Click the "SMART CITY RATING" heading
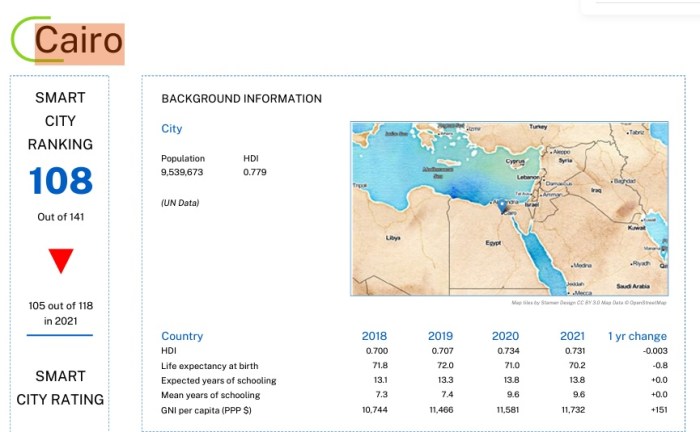The image size is (700, 432). [x=60, y=388]
